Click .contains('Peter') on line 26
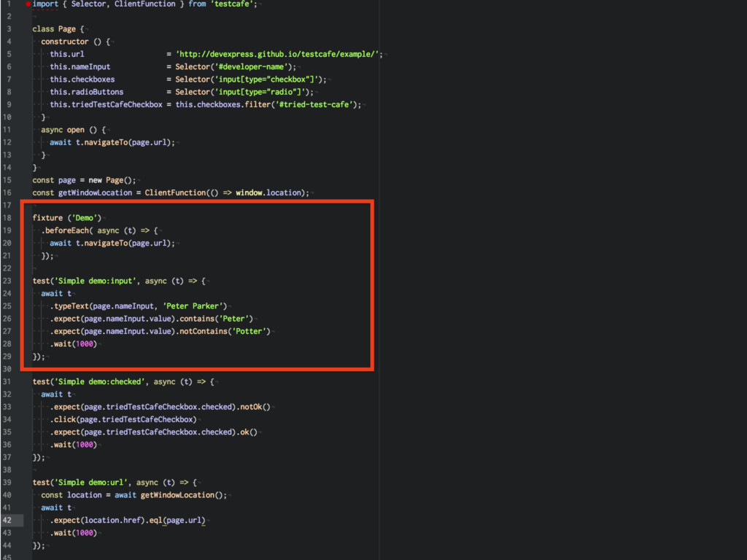747x560 pixels. tap(214, 319)
